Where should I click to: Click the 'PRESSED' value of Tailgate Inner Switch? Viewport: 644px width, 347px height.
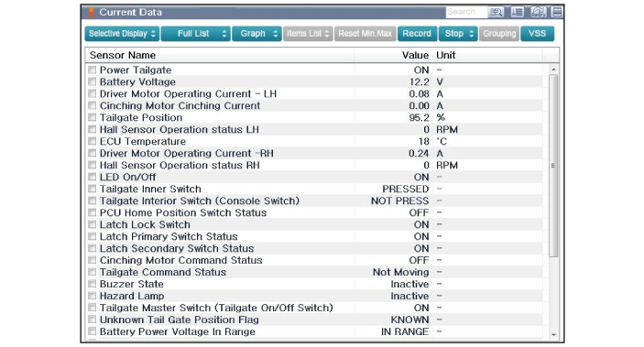coord(406,190)
